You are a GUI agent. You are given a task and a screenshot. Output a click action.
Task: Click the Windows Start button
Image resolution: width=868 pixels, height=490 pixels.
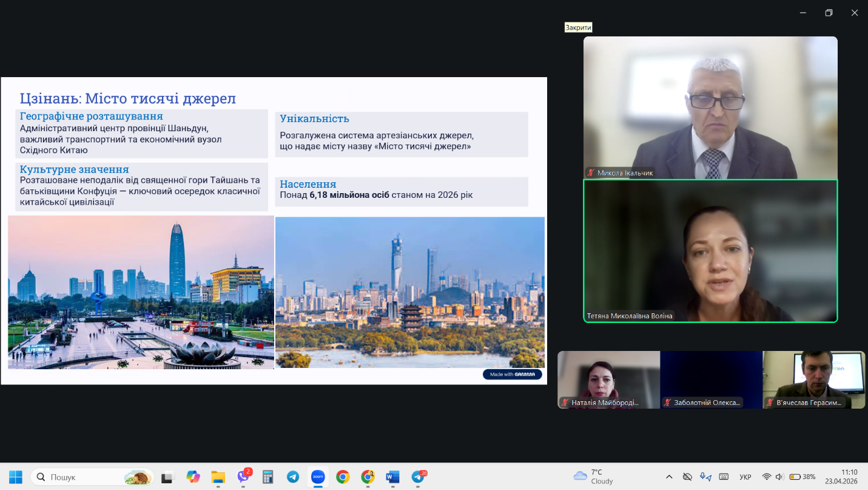[16, 477]
